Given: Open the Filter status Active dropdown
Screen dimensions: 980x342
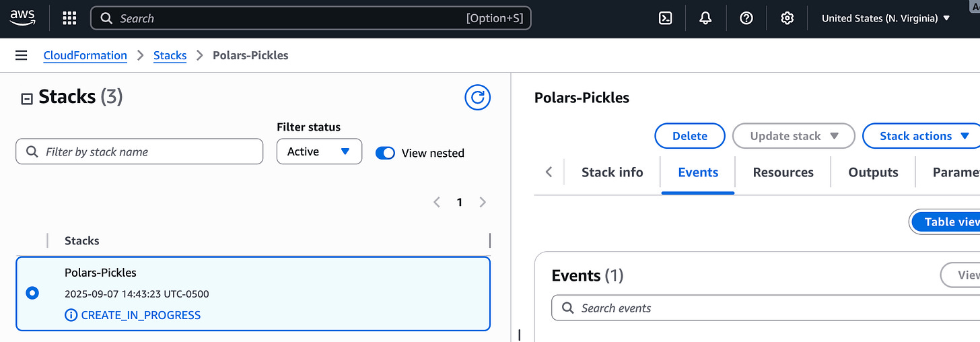Looking at the screenshot, I should pos(319,151).
